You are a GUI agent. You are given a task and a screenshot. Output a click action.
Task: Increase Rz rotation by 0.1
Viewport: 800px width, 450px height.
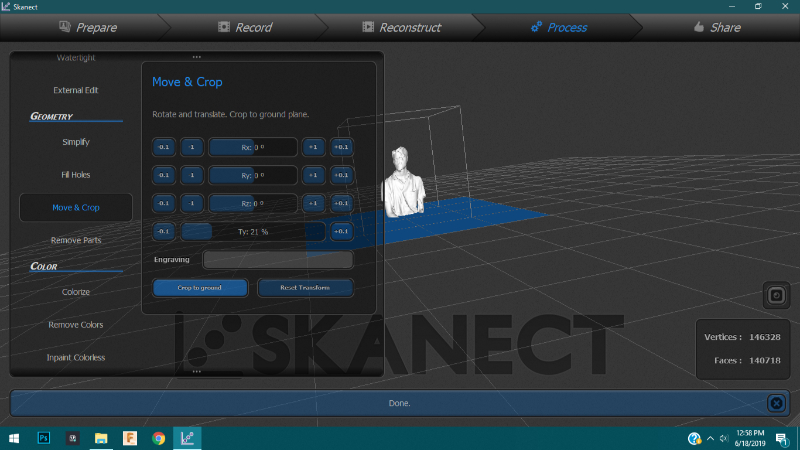pos(341,203)
